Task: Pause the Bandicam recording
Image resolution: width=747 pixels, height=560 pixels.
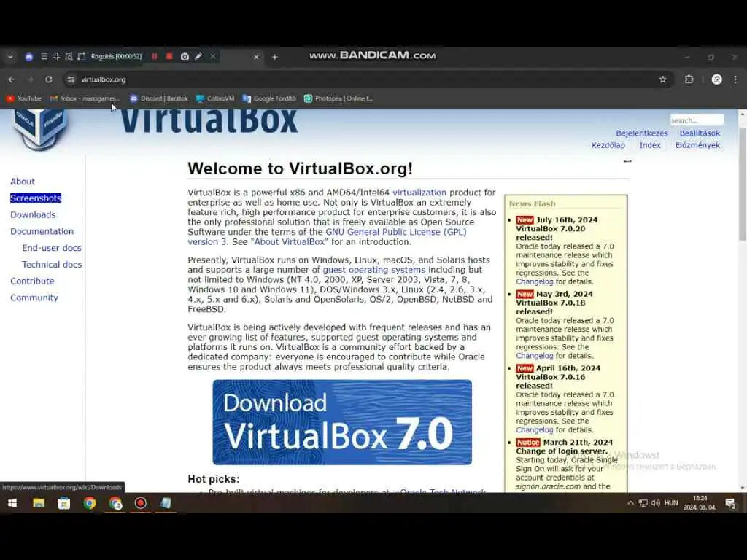Action: [155, 57]
